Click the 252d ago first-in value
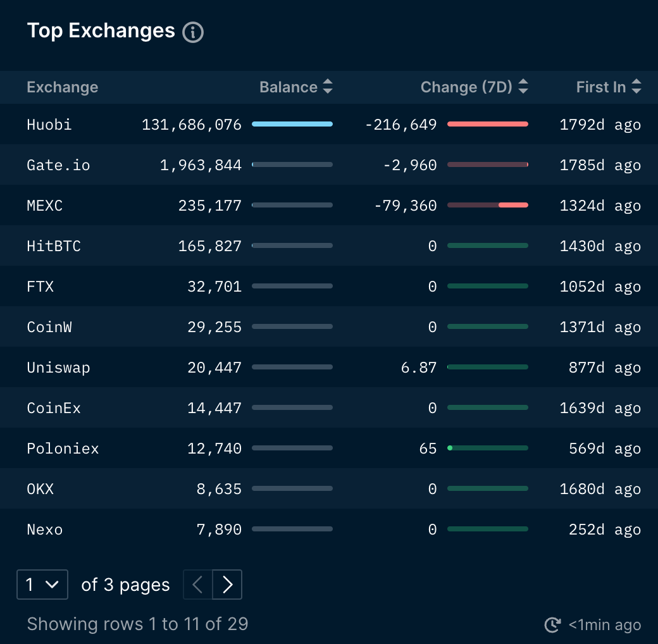Viewport: 658px width, 644px height. pyautogui.click(x=605, y=529)
